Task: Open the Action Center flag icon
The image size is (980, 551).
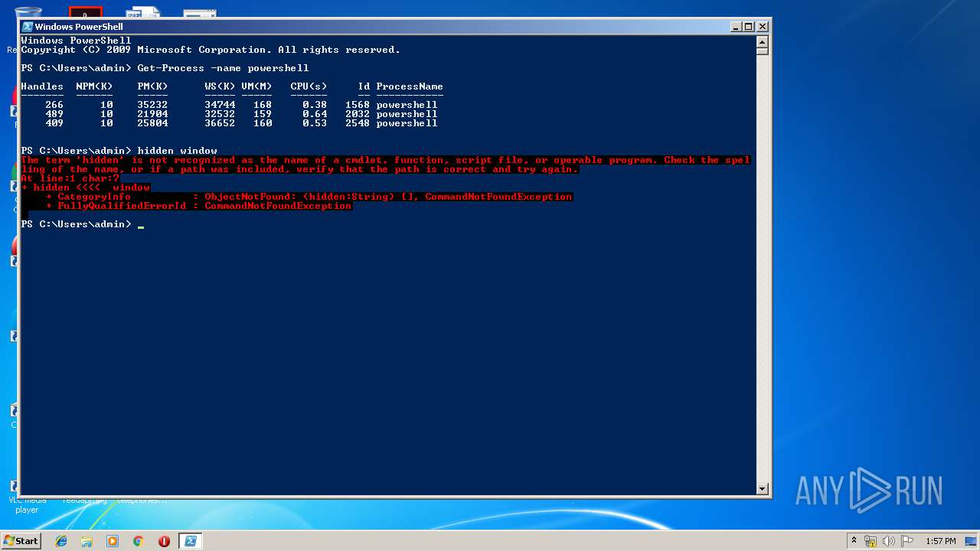Action: 906,541
